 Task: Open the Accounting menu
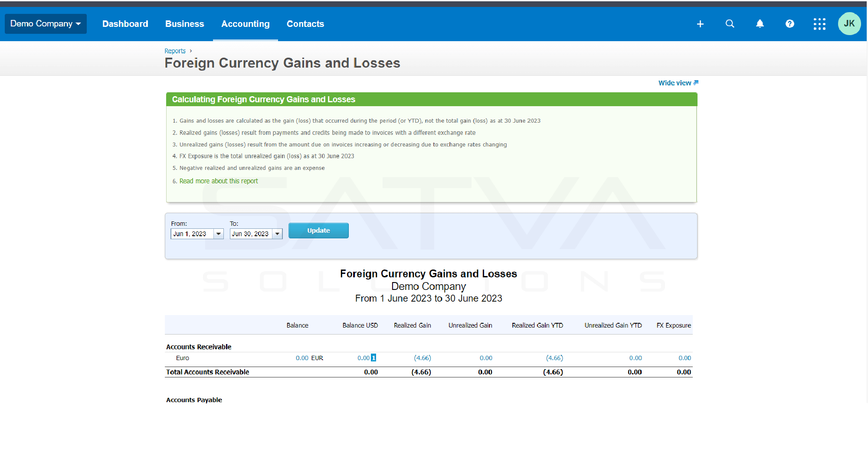(x=246, y=24)
